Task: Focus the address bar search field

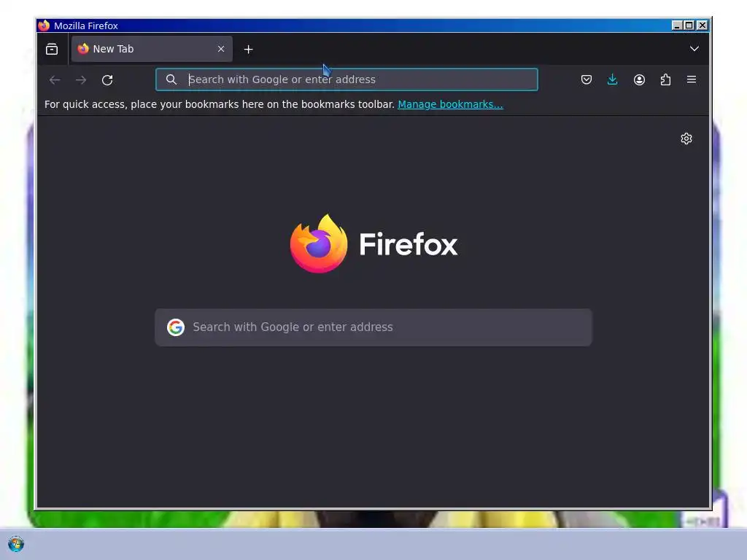Action: click(x=347, y=79)
